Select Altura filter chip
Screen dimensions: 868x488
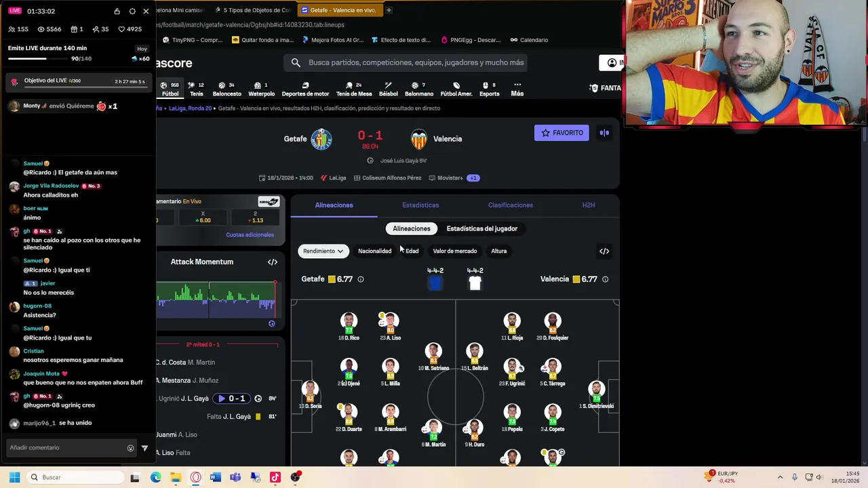coord(499,251)
